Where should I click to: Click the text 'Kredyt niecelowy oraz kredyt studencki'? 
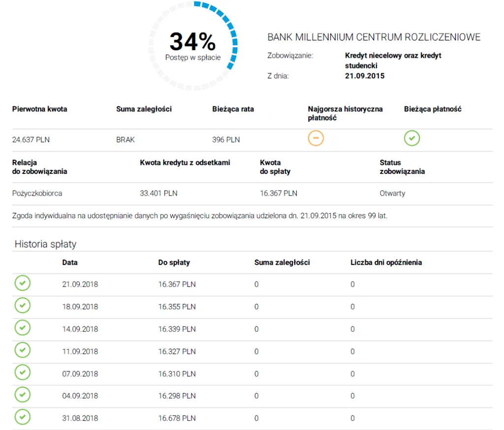point(393,61)
